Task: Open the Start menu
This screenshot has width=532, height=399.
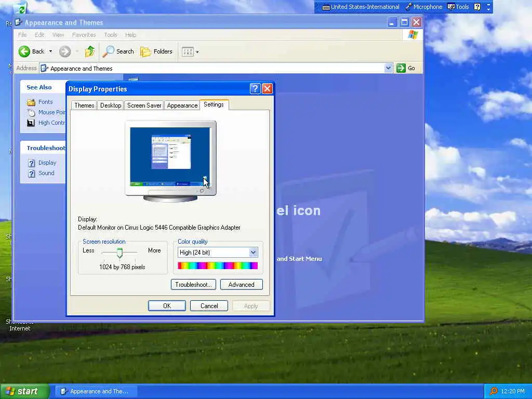Action: pyautogui.click(x=24, y=391)
